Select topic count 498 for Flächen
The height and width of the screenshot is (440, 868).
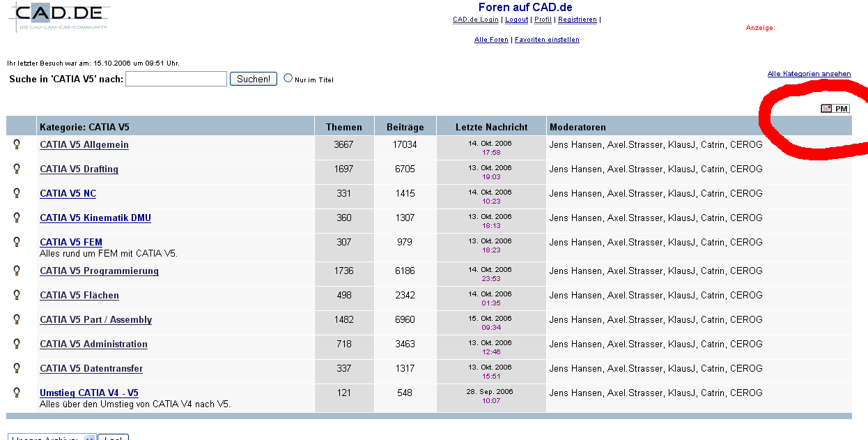click(x=344, y=295)
